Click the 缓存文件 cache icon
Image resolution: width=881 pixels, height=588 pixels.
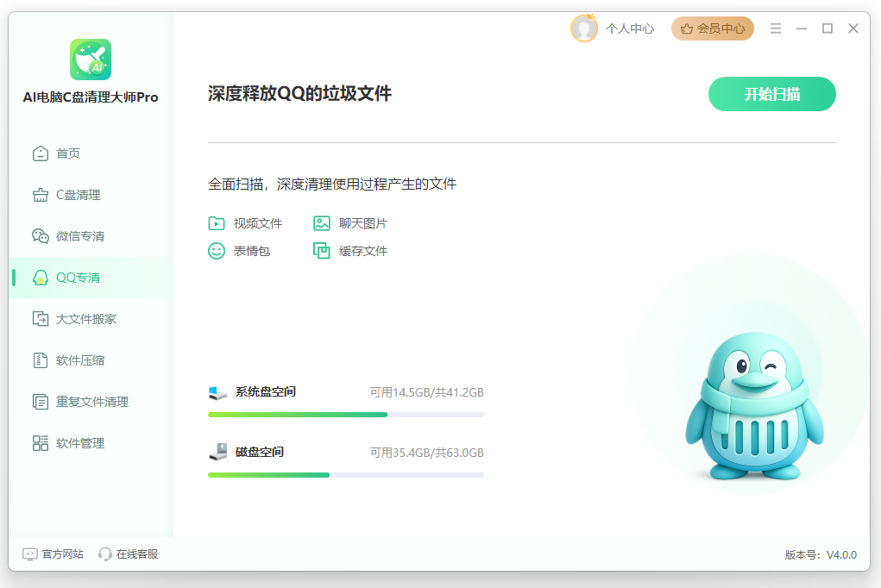[x=321, y=251]
